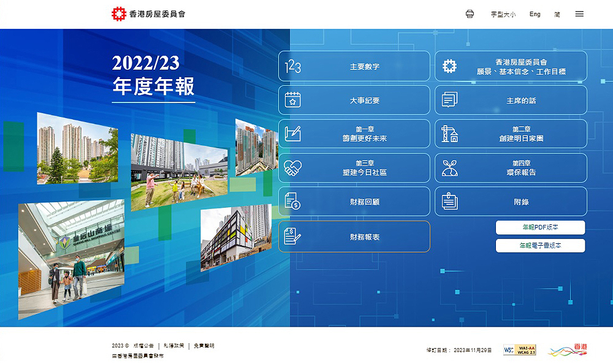Click the speech bubble icon for 主席的話

[449, 100]
